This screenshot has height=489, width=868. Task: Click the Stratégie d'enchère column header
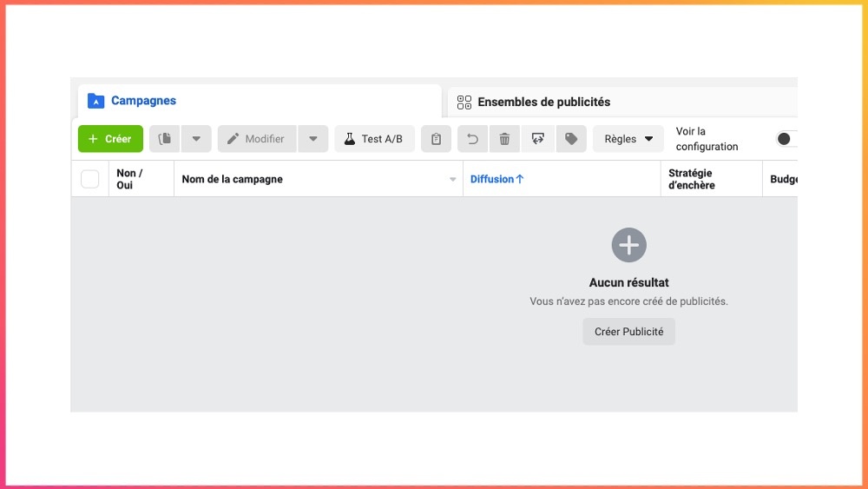click(x=712, y=179)
